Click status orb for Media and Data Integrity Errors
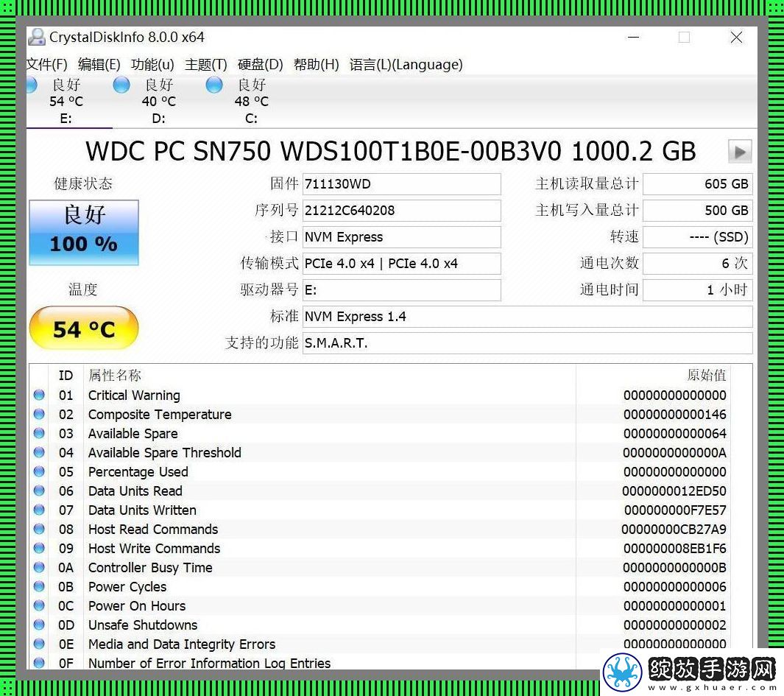The height and width of the screenshot is (696, 784). 39,644
